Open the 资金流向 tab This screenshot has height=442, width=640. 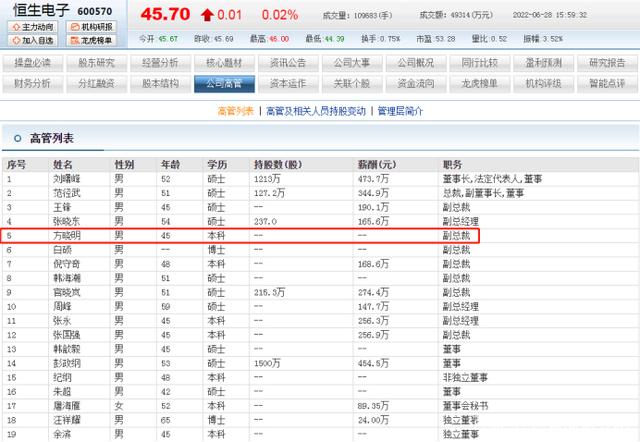(416, 84)
